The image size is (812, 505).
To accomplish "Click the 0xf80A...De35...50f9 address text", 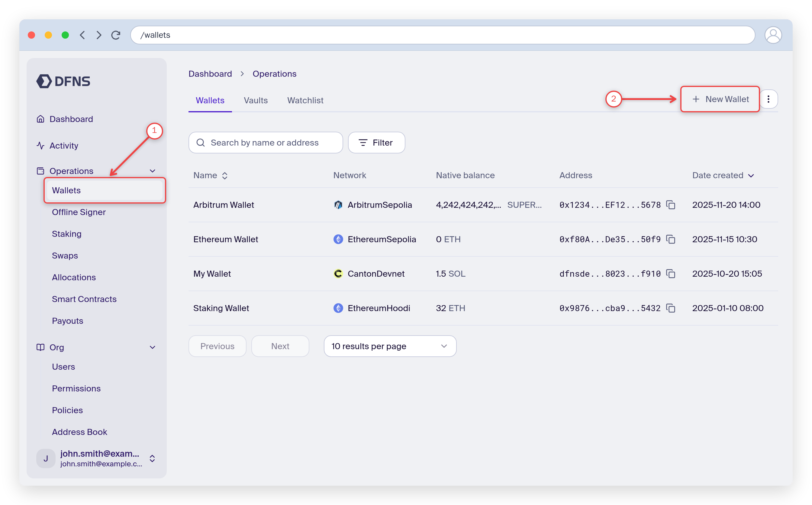I will 610,239.
